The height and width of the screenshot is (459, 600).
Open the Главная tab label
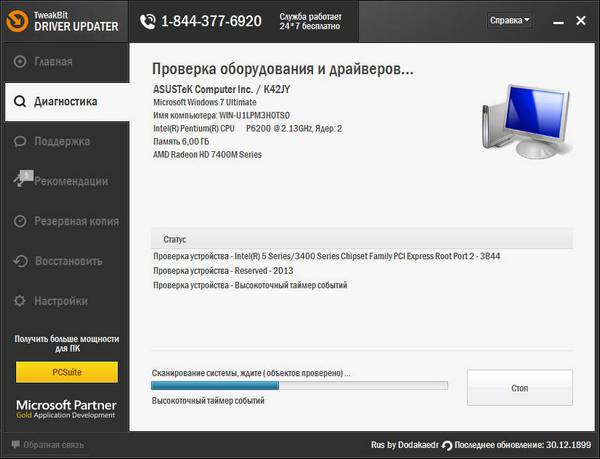point(54,62)
